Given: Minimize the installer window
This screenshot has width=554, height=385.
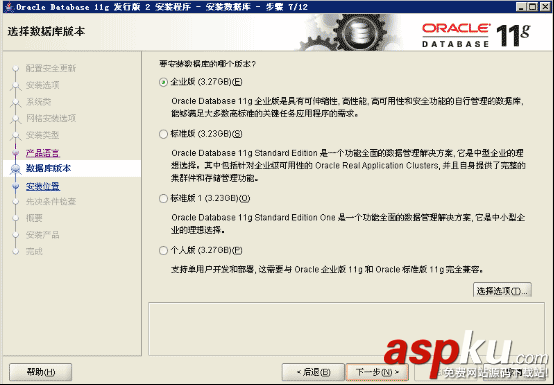Looking at the screenshot, I should [521, 7].
